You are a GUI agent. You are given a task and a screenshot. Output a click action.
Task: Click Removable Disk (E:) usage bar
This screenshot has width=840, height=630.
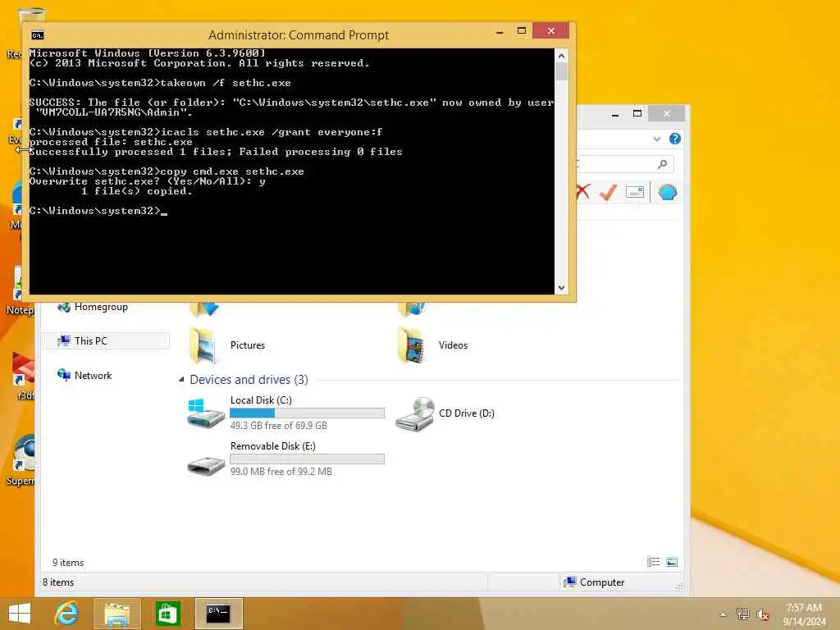point(307,459)
